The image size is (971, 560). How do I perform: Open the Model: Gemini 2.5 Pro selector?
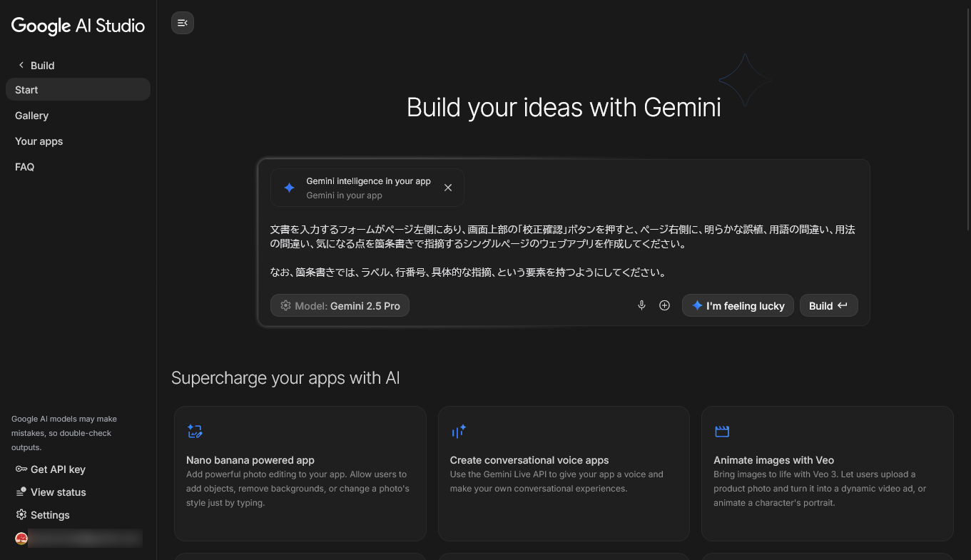click(340, 305)
